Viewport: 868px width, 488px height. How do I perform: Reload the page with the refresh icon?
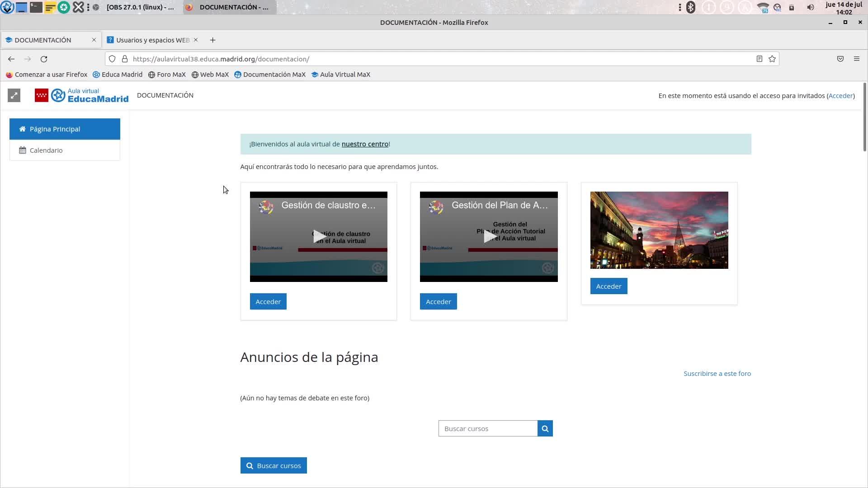[44, 59]
